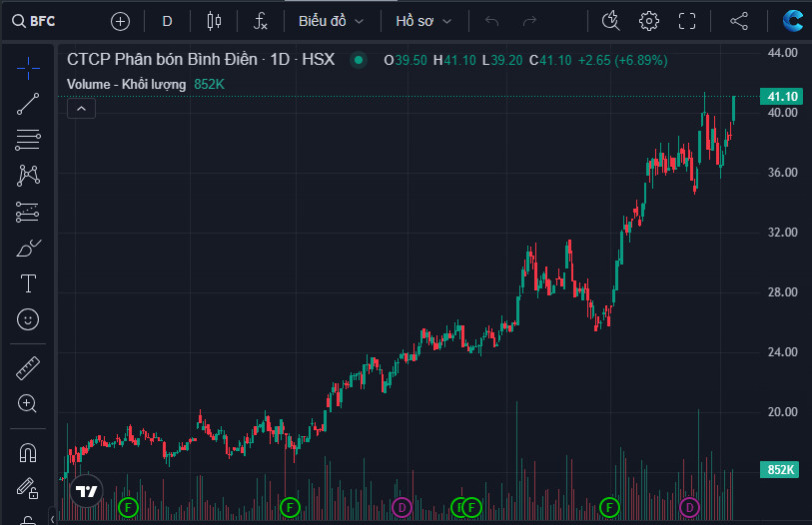The image size is (812, 525).
Task: Pick the text annotation tool
Action: click(x=28, y=283)
